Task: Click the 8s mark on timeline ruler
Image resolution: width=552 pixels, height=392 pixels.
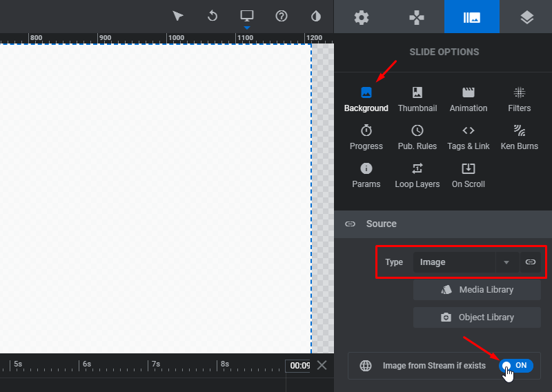Action: (225, 364)
